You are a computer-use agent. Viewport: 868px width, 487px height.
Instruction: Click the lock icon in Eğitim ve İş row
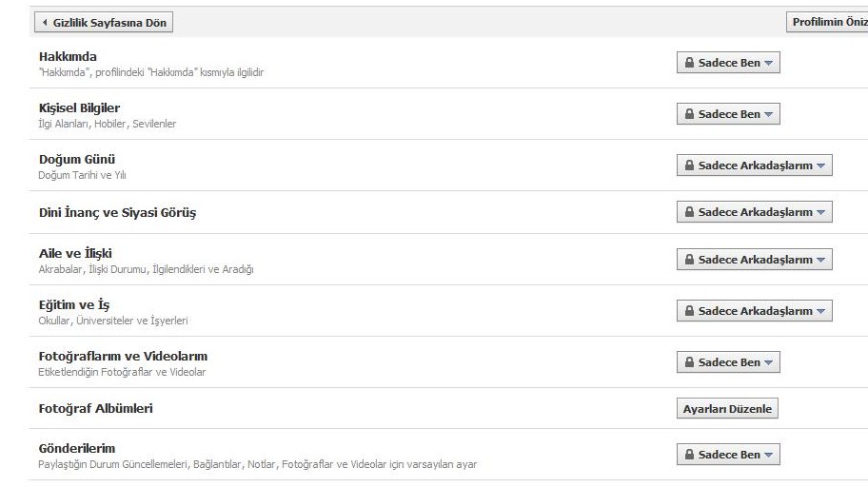point(689,311)
